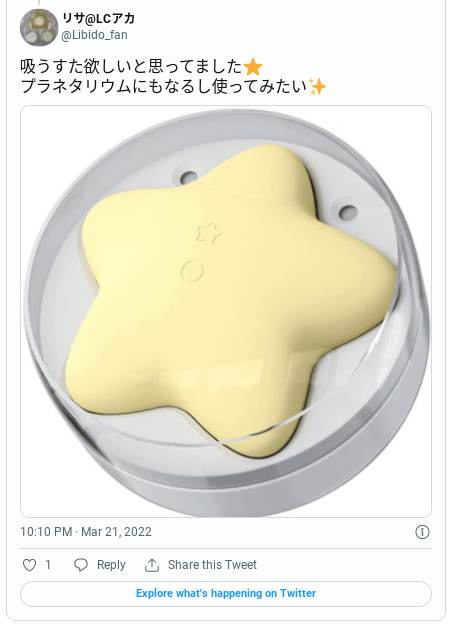Like the tweet with the heart icon
This screenshot has width=449, height=625.
click(29, 565)
